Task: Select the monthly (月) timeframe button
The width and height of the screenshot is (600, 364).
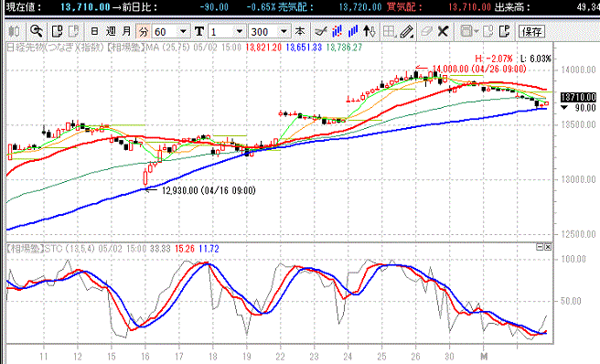Action: pos(126,31)
